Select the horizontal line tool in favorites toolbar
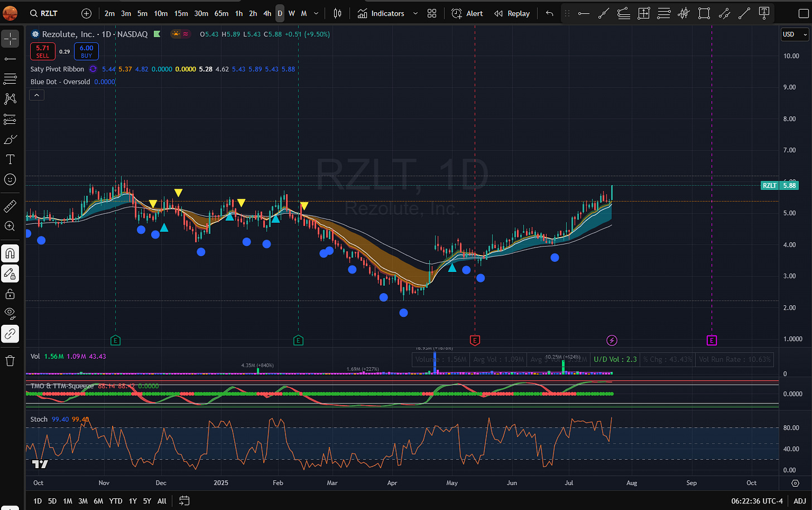The image size is (812, 510). (x=583, y=13)
